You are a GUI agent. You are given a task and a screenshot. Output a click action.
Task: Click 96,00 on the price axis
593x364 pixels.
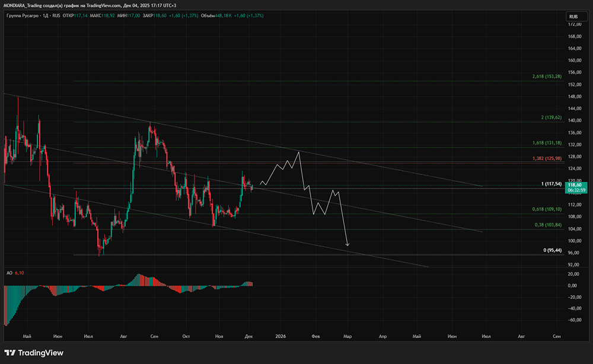575,253
